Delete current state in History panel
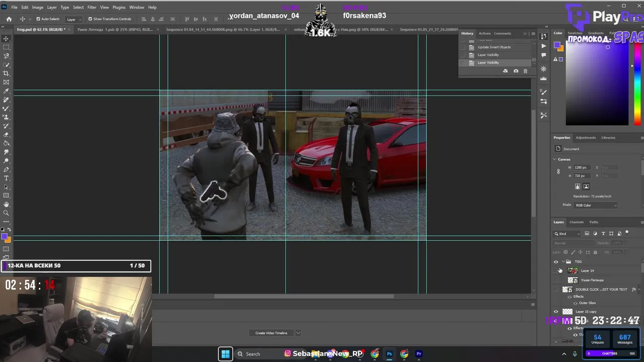The width and height of the screenshot is (644, 362). (525, 71)
